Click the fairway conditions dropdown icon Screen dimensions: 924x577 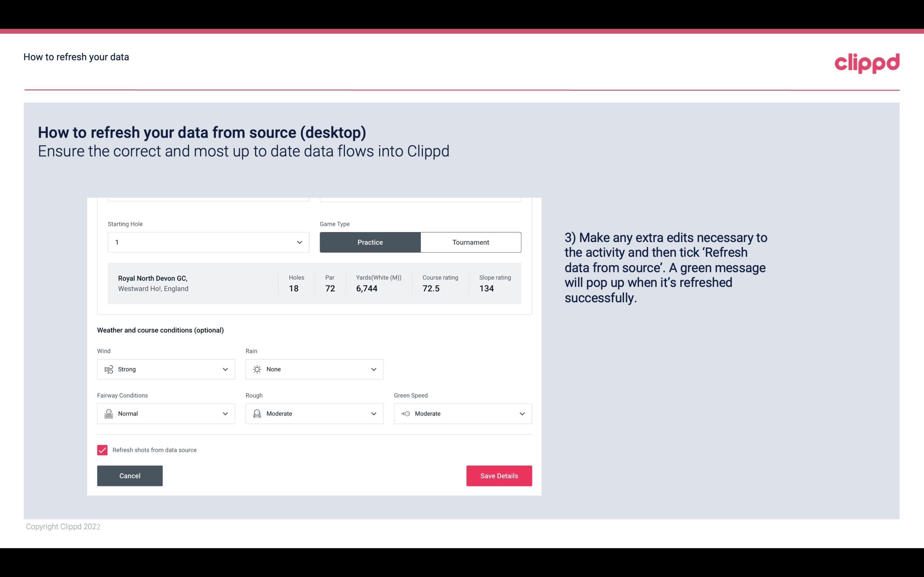point(225,414)
